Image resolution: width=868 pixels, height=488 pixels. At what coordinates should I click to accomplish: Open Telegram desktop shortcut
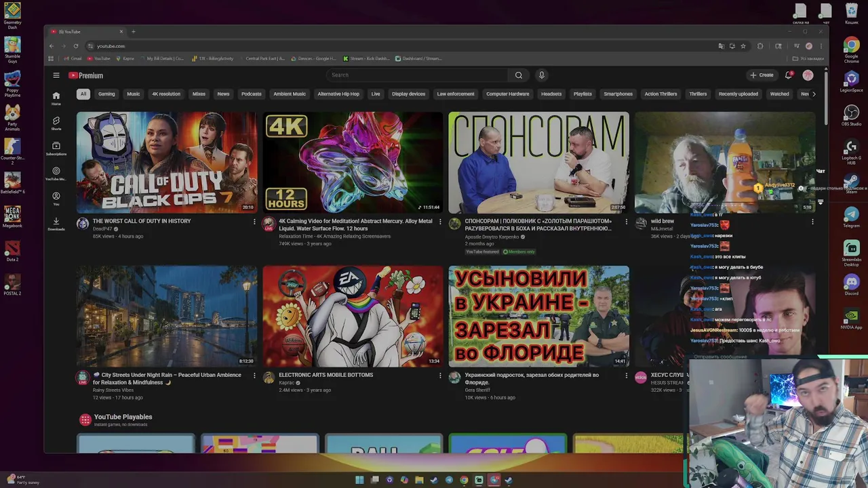pos(851,218)
